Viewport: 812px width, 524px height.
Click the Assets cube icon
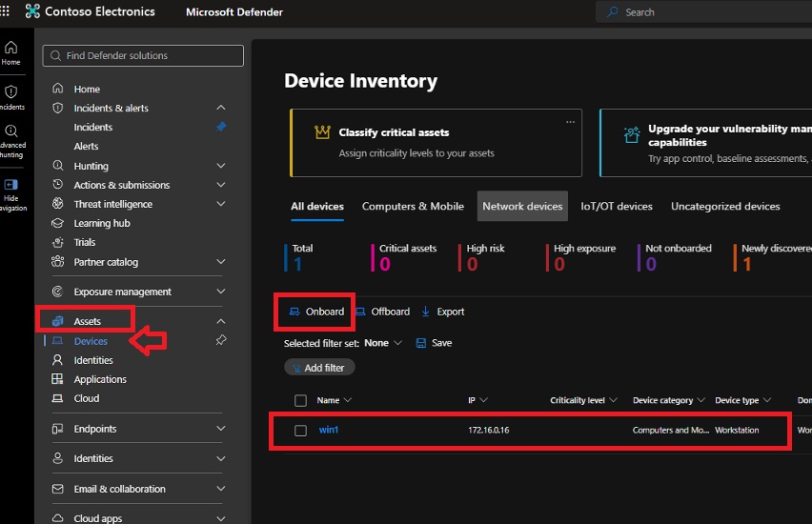click(x=57, y=321)
